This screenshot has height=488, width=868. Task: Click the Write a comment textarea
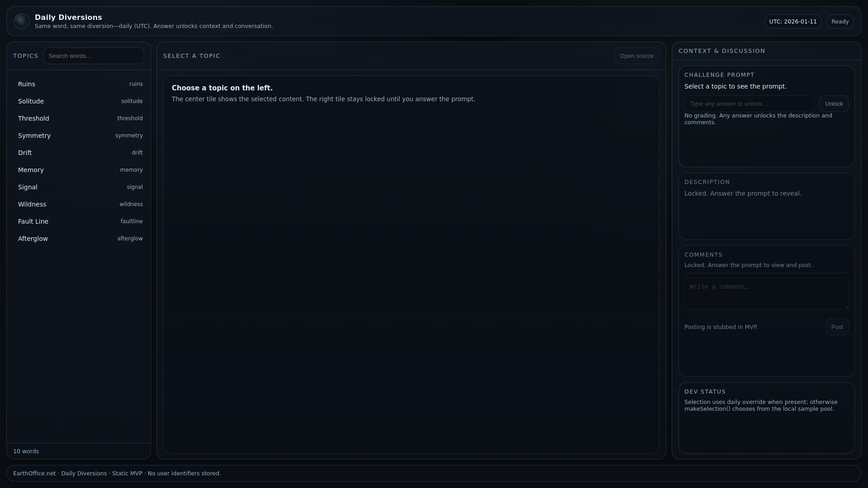tap(766, 294)
